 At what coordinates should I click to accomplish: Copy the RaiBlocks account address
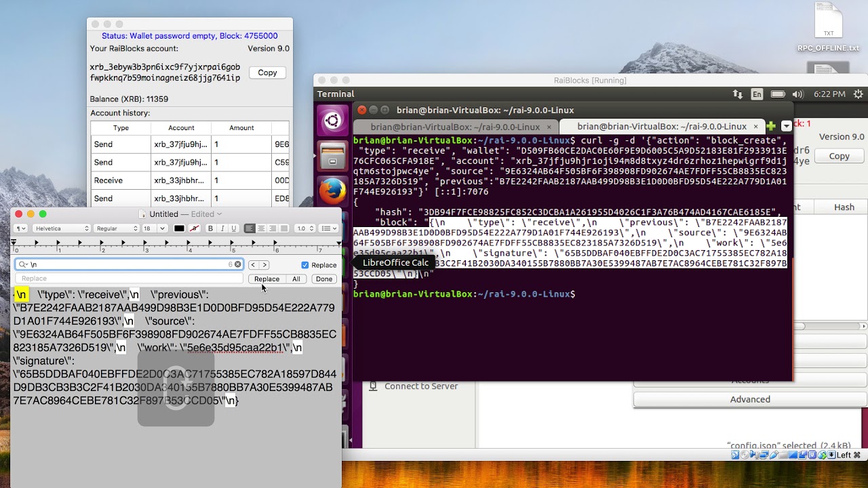coord(267,73)
